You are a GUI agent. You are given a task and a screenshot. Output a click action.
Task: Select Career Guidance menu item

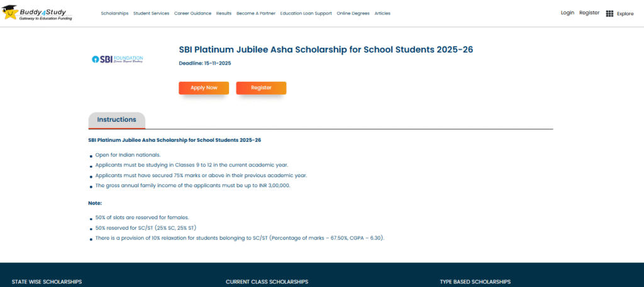point(192,13)
